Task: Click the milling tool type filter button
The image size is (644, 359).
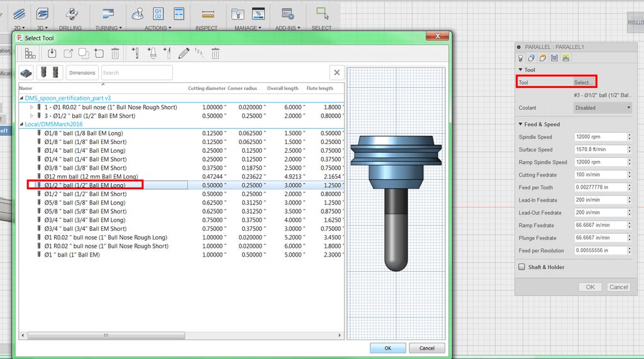Action: (x=50, y=73)
